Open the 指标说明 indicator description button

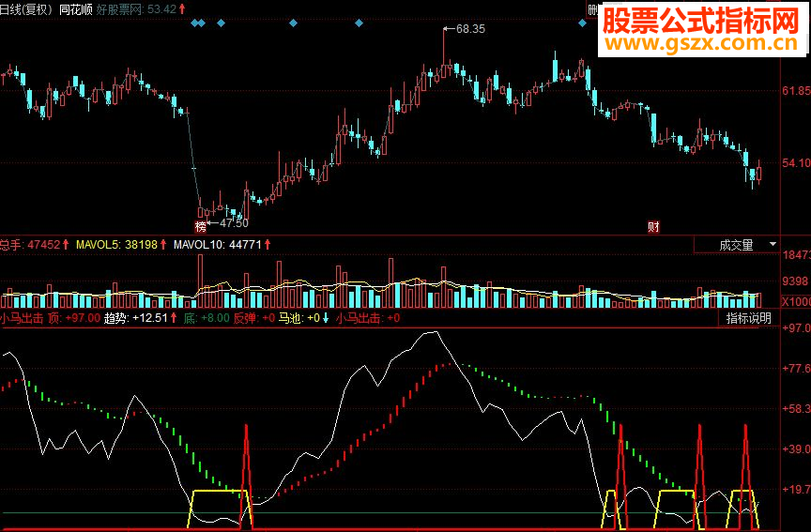[748, 318]
